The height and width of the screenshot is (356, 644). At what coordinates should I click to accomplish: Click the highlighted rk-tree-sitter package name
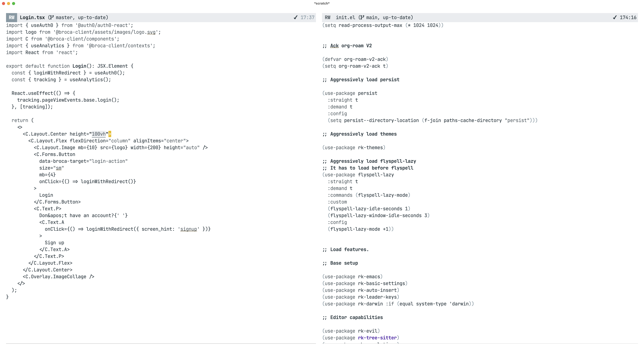[x=377, y=338]
